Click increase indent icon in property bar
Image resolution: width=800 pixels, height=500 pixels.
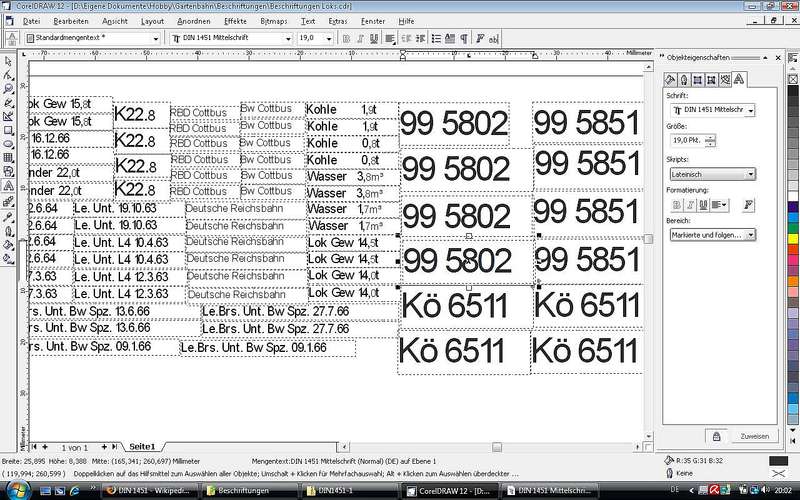point(420,38)
